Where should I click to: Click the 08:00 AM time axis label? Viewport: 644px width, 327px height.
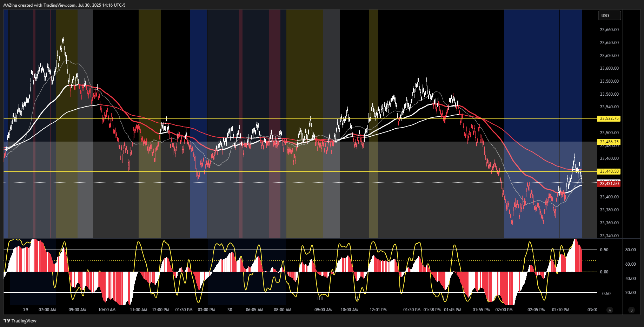[283, 310]
